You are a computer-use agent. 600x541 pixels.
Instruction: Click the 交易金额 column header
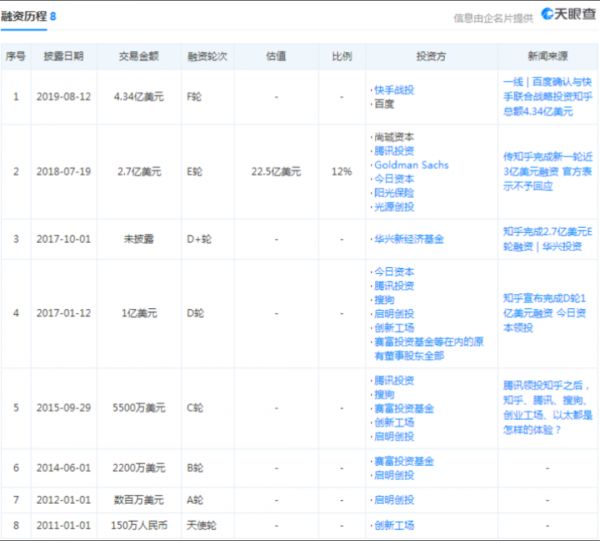click(x=139, y=56)
